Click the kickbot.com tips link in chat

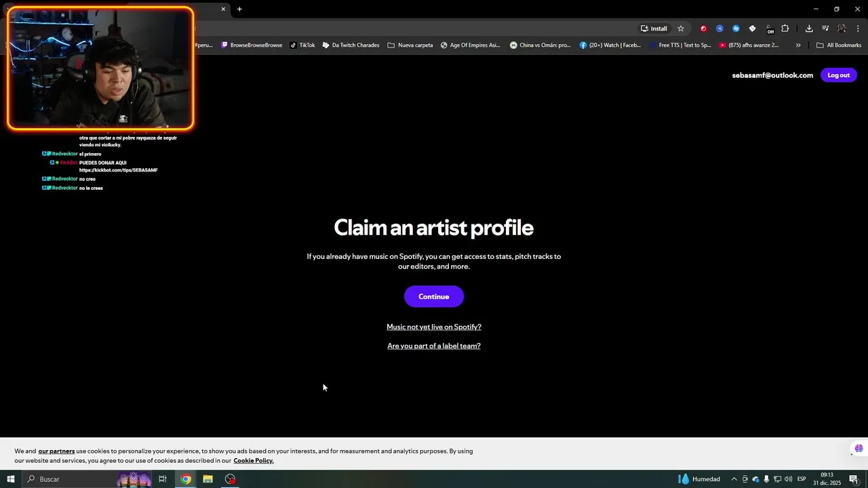118,170
